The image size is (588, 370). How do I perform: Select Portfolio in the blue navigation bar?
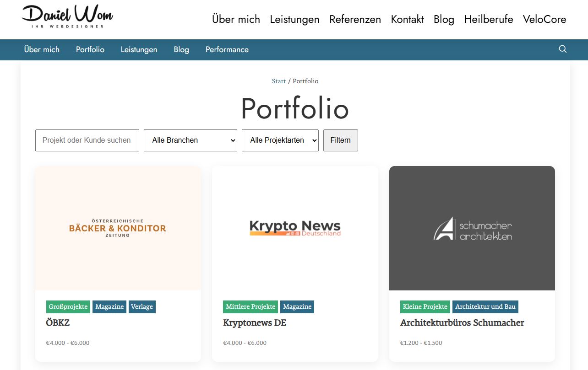pos(90,49)
